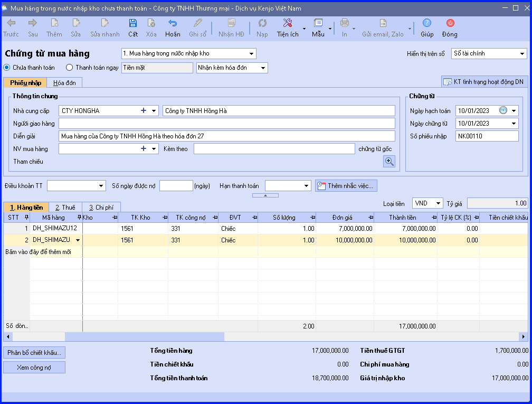Collapse the header panel with up arrow

tap(265, 195)
